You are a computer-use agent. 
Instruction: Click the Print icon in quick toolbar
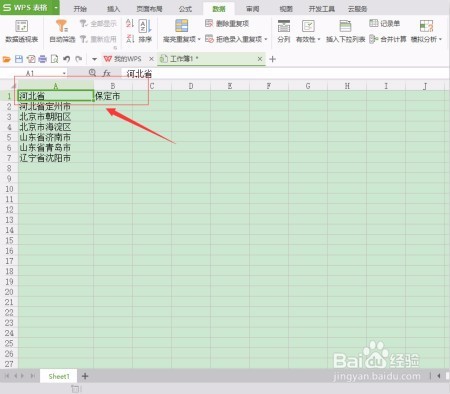43,59
